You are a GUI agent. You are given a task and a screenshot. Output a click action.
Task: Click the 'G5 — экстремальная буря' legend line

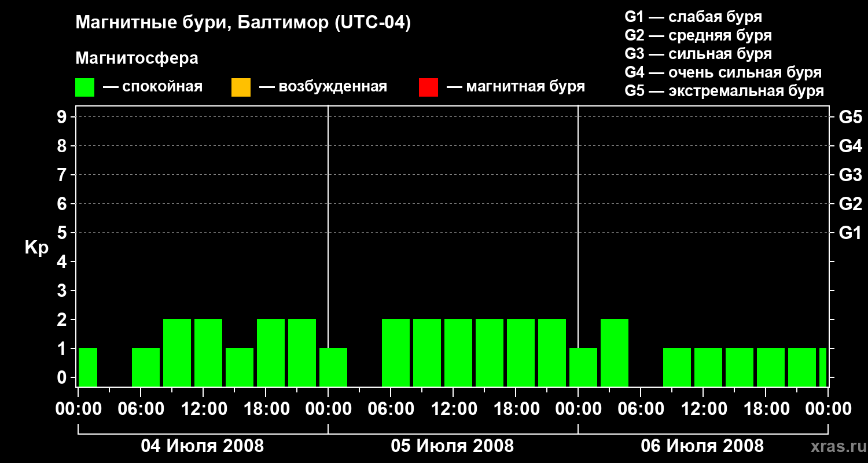pos(724,91)
